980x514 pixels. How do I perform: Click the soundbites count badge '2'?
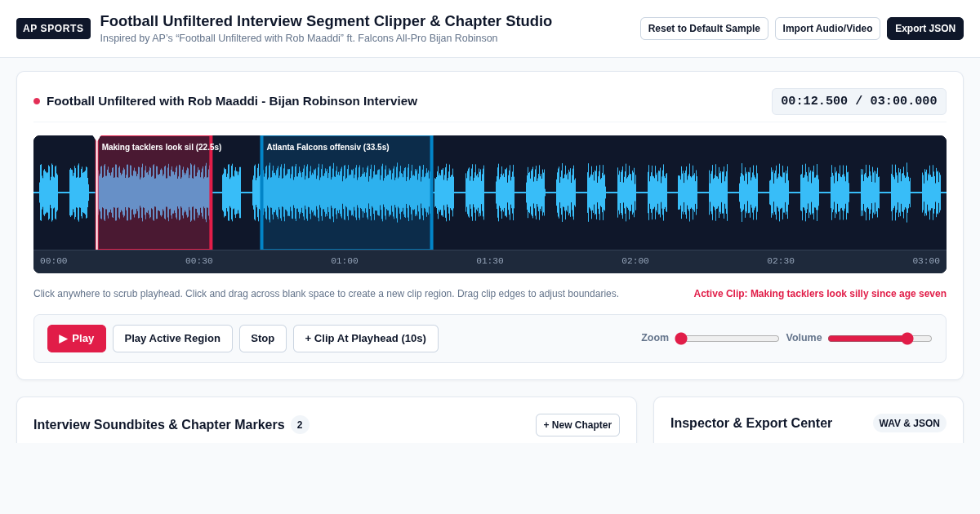pyautogui.click(x=300, y=425)
